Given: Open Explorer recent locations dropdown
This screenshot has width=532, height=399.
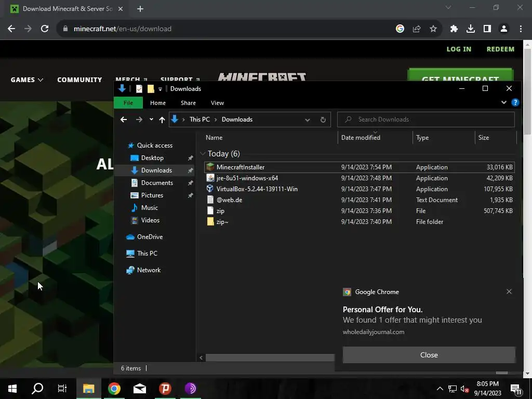Looking at the screenshot, I should pos(151,119).
